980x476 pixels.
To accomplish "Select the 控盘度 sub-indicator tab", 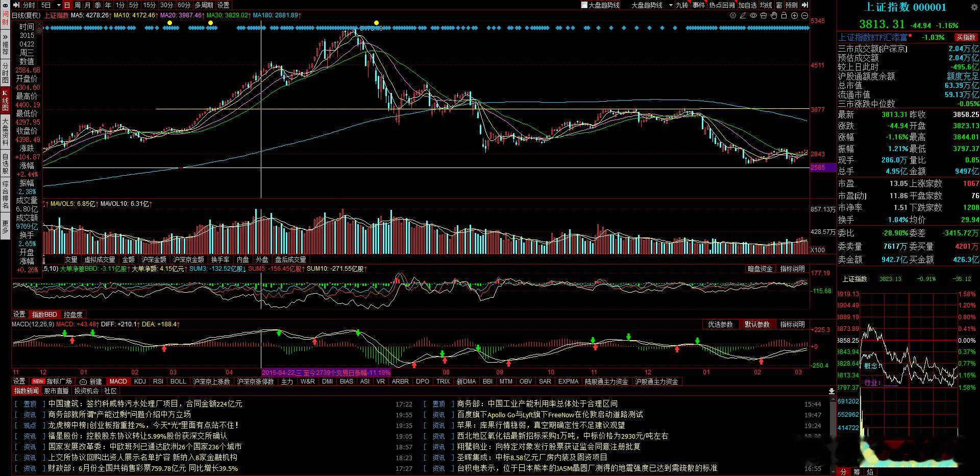I will click(x=73, y=314).
